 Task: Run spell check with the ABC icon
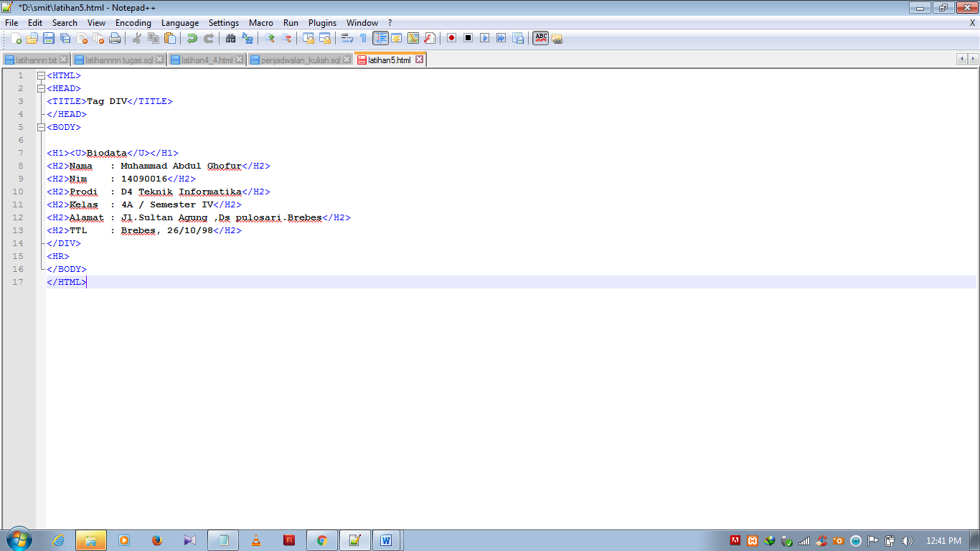540,38
